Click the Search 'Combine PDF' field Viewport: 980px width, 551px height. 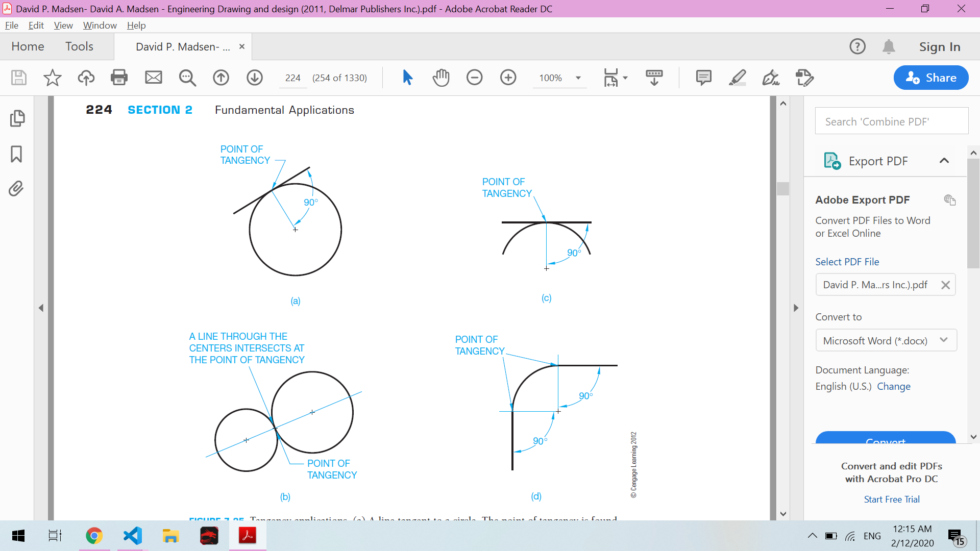pyautogui.click(x=891, y=121)
